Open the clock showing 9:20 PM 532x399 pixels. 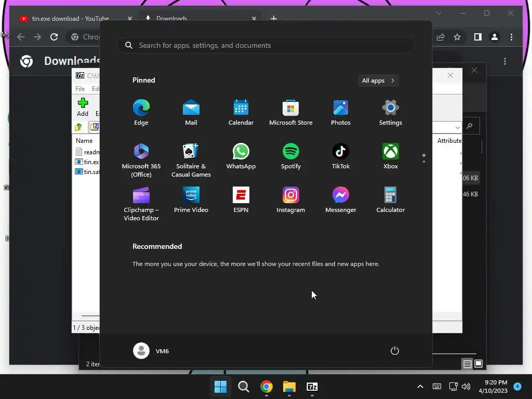pos(493,387)
